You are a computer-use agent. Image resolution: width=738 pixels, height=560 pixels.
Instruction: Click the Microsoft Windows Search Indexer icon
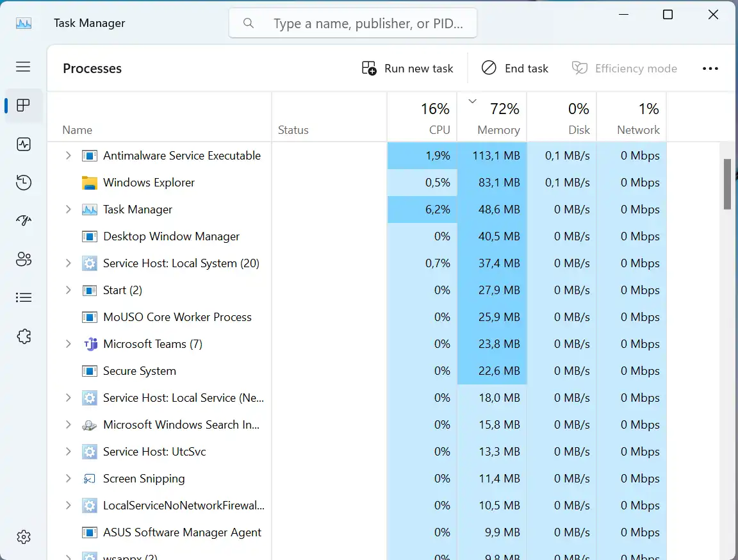click(90, 425)
